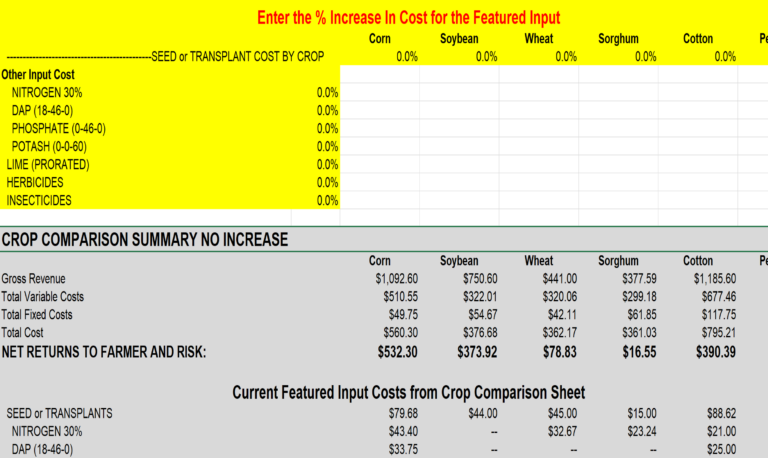Viewport: 768px width, 458px height.
Task: Select the Sorghum seed cost increase 0.0% cell
Action: (x=619, y=57)
